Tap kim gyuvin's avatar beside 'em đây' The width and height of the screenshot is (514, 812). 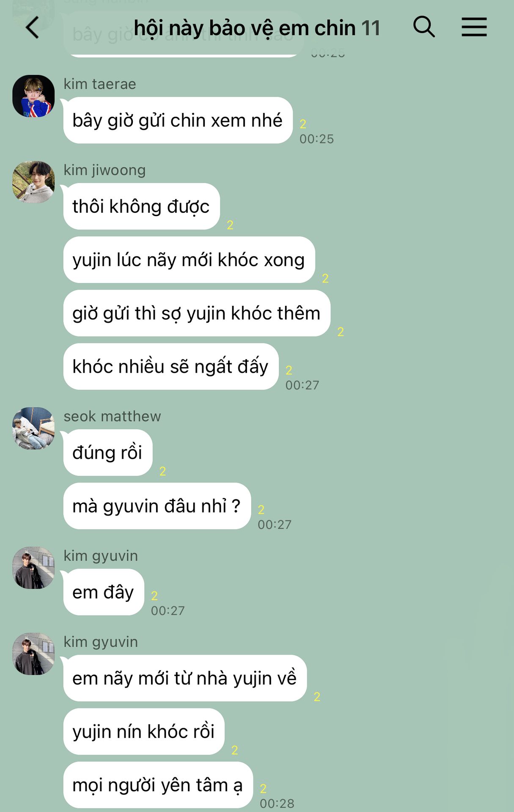(33, 568)
